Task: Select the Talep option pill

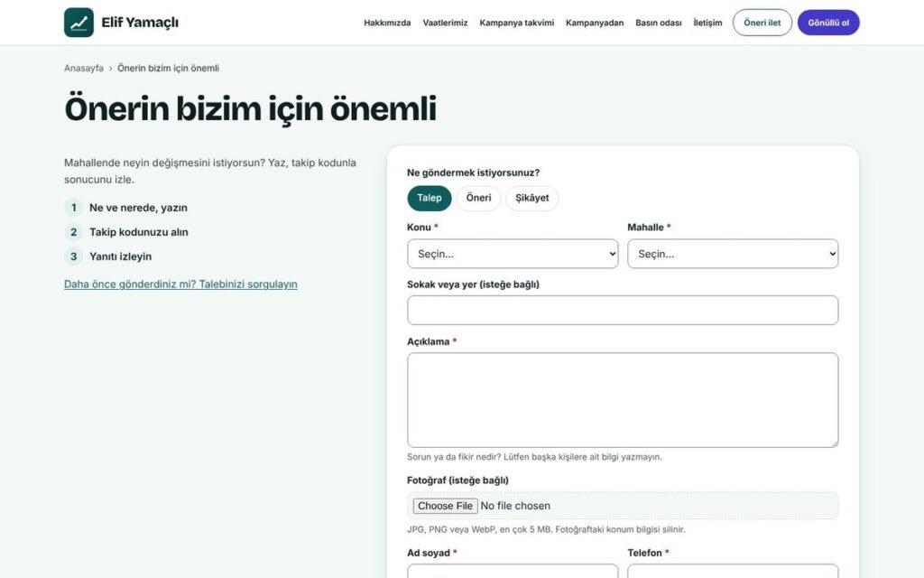Action: 429,198
